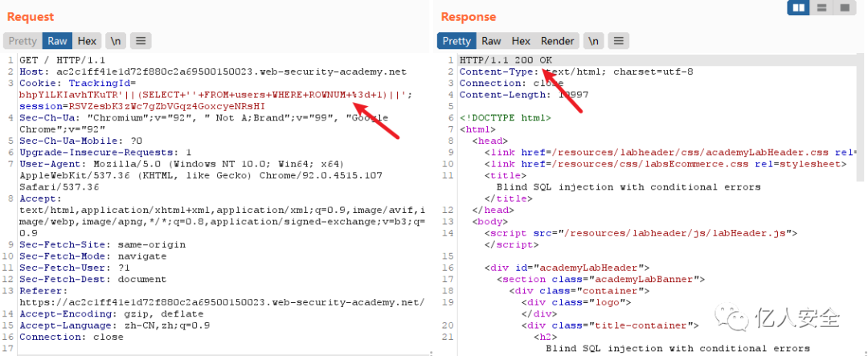The width and height of the screenshot is (868, 356).
Task: Click the Response panel vertical scrollbar
Action: pos(862,117)
